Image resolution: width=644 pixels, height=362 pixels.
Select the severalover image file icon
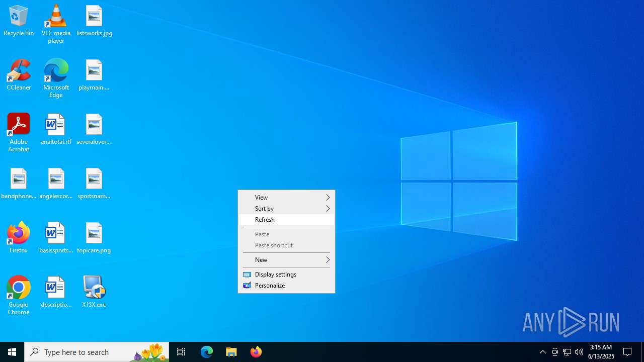[x=94, y=129]
